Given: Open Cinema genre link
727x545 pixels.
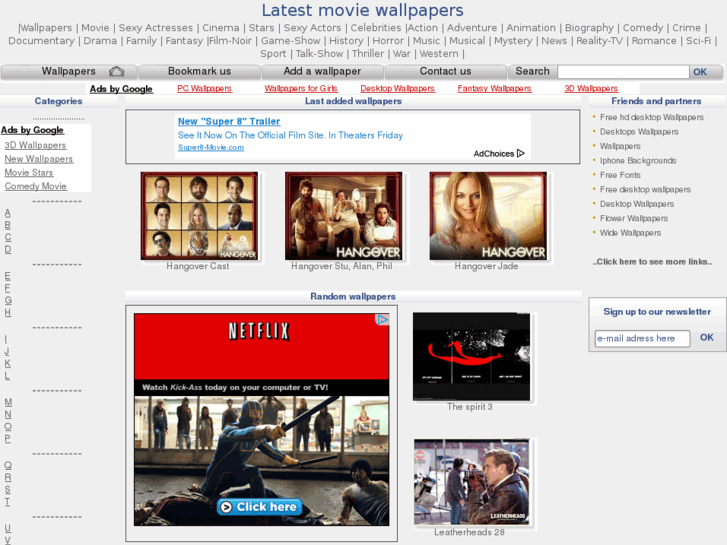Looking at the screenshot, I should point(221,28).
